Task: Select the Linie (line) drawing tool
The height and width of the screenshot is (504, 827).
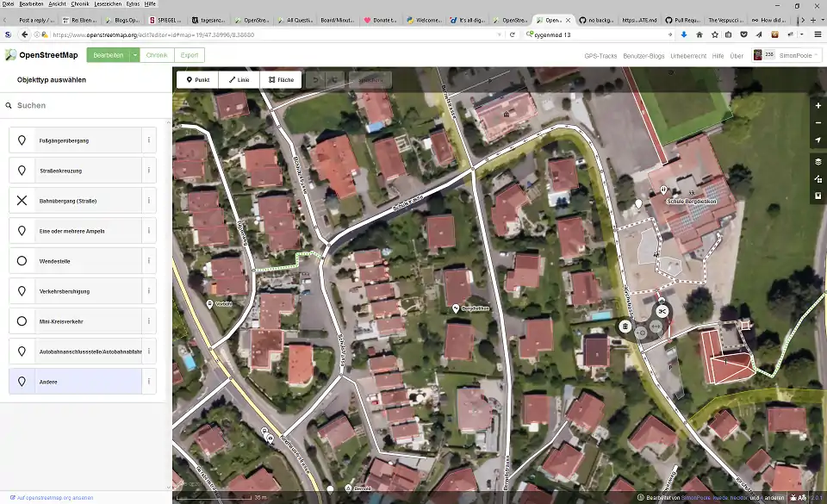Action: 239,80
